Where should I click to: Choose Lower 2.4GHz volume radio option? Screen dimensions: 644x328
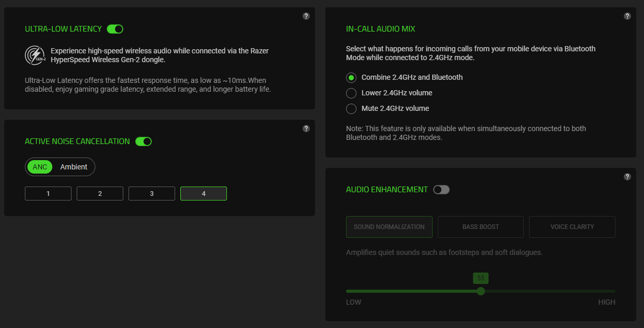[x=351, y=93]
